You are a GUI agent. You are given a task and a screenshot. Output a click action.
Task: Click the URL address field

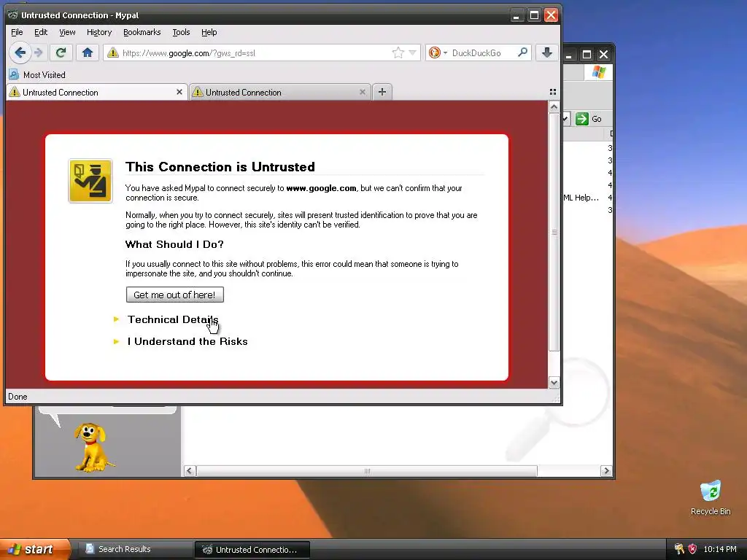click(255, 52)
